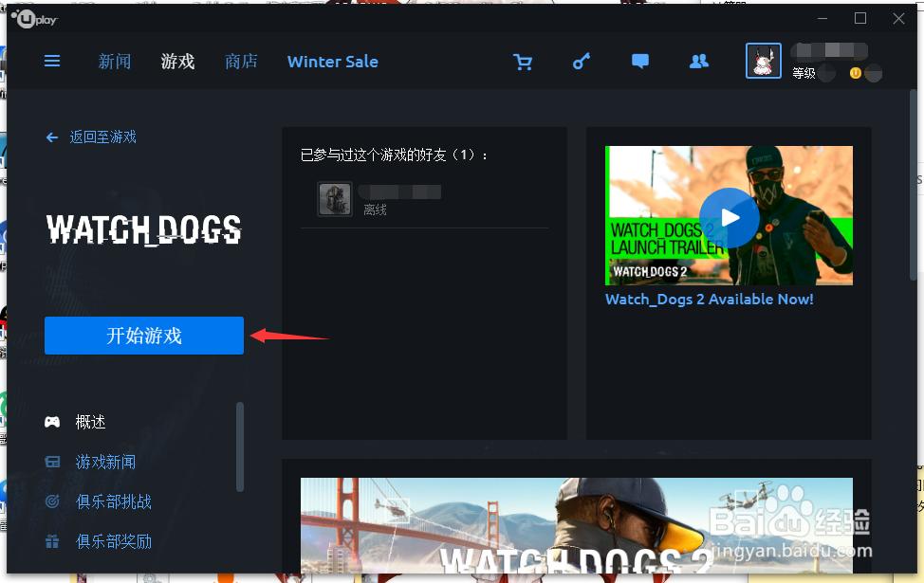924x583 pixels.
Task: Open the Winter Sale page
Action: point(332,61)
